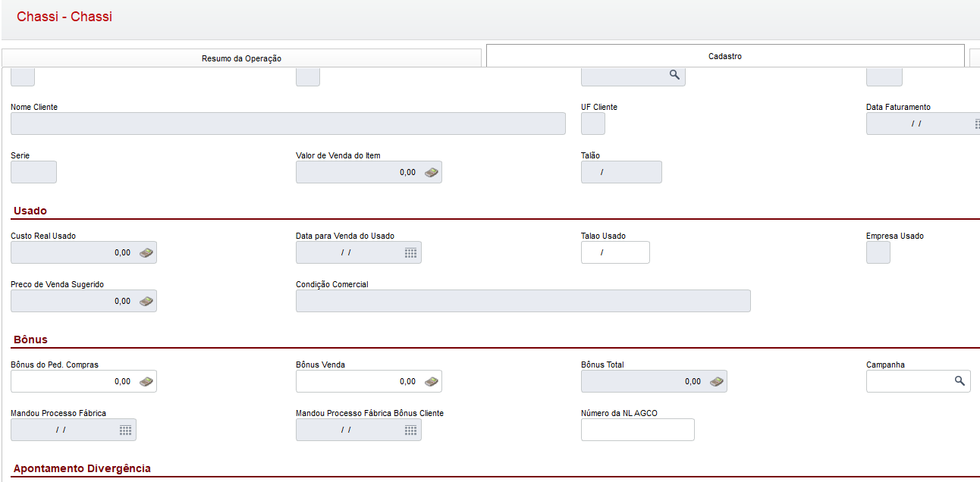The image size is (980, 482).
Task: Click the 'Bônus' section heading
Action: tap(30, 340)
